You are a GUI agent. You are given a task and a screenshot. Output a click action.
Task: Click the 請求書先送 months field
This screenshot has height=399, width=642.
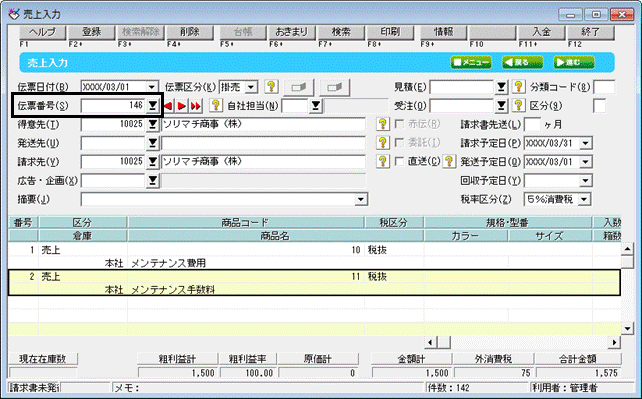pyautogui.click(x=532, y=124)
